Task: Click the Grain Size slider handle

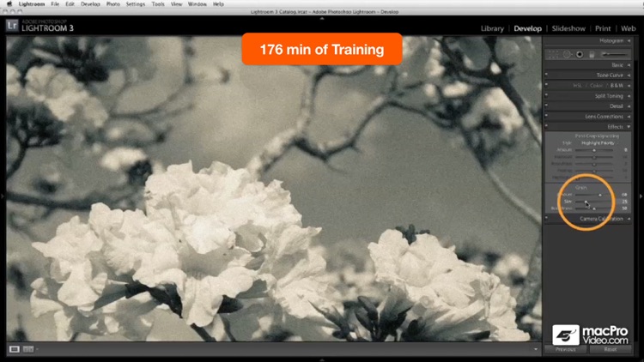Action: 586,202
